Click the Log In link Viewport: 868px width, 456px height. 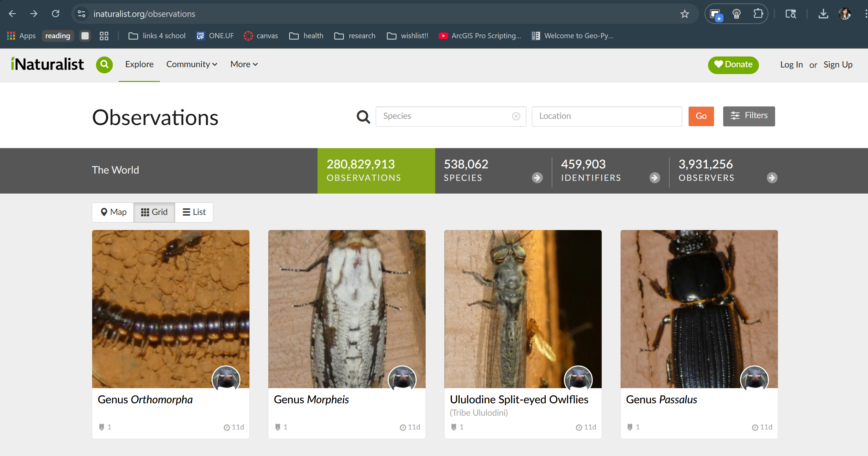point(791,65)
